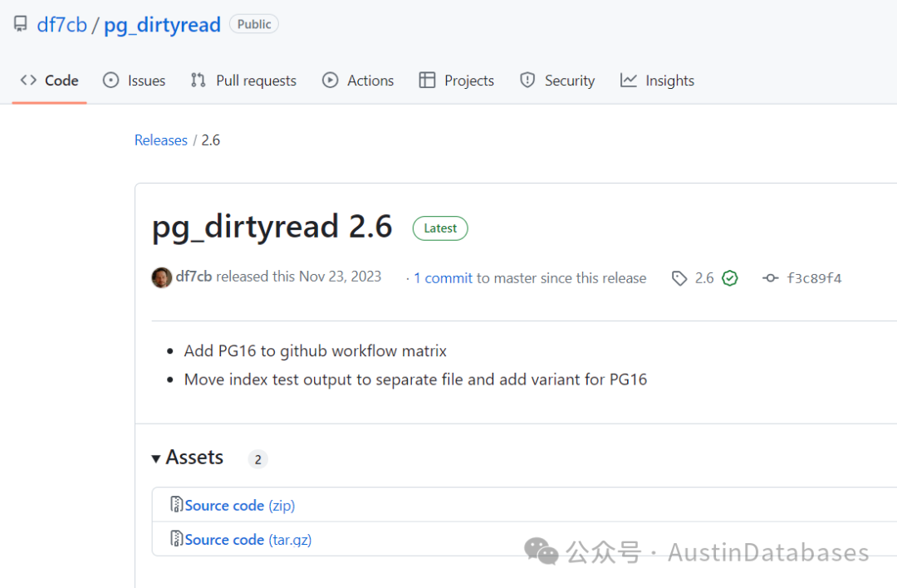The height and width of the screenshot is (588, 897).
Task: Click the green verified checkmark icon
Action: click(730, 278)
